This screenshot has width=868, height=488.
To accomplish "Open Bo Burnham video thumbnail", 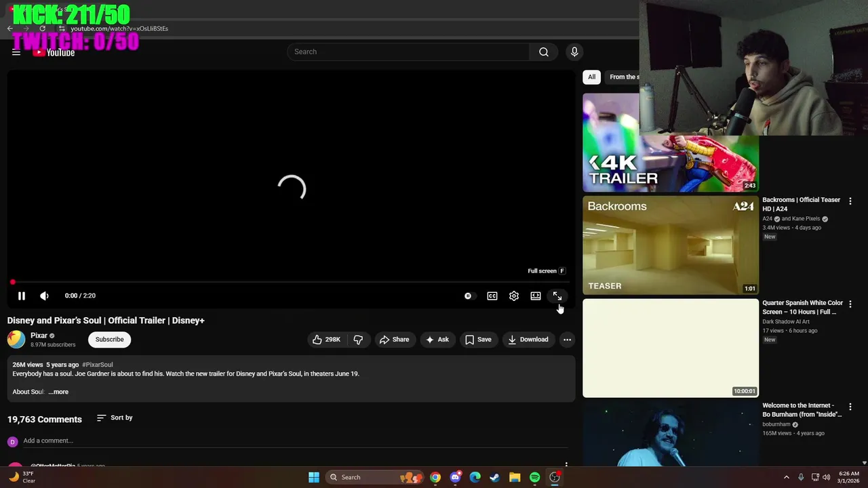I will 670,434.
